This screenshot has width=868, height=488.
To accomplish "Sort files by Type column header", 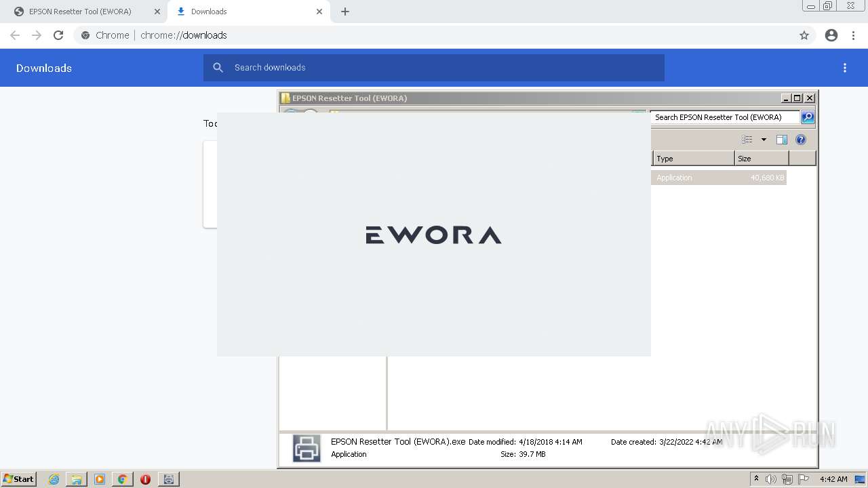I will click(x=693, y=159).
